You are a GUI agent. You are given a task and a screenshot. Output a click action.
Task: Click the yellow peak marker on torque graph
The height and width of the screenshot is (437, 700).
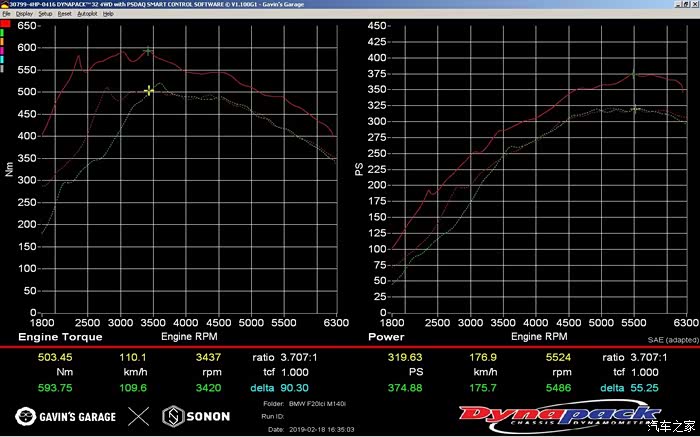click(x=149, y=91)
